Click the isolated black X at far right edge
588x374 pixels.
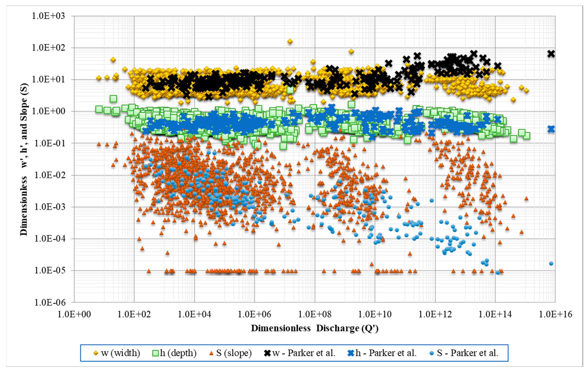point(551,54)
